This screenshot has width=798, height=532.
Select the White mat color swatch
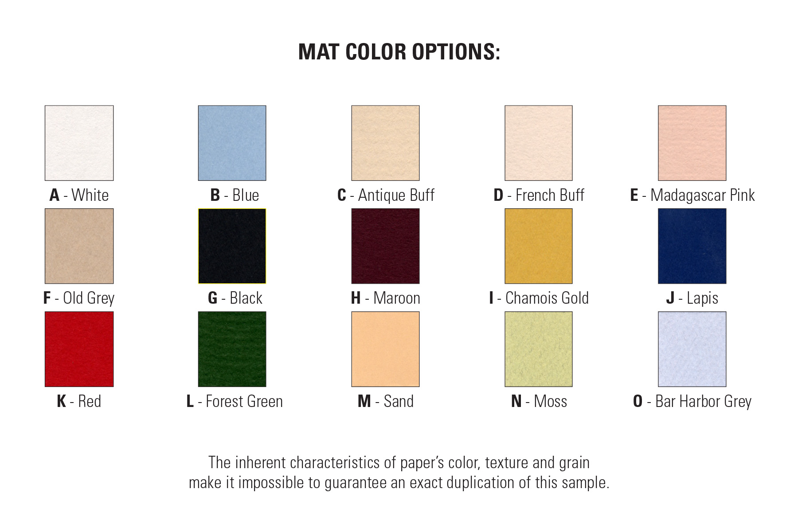(79, 143)
